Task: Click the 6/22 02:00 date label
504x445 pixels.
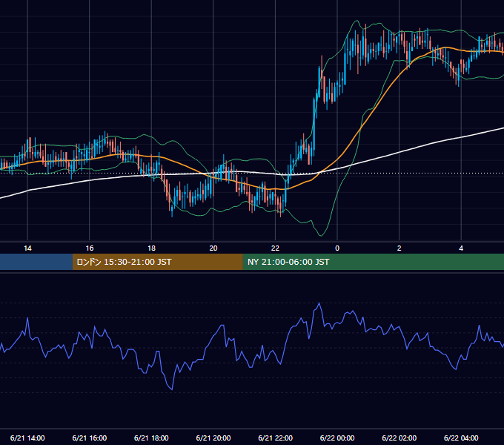Action: [399, 438]
